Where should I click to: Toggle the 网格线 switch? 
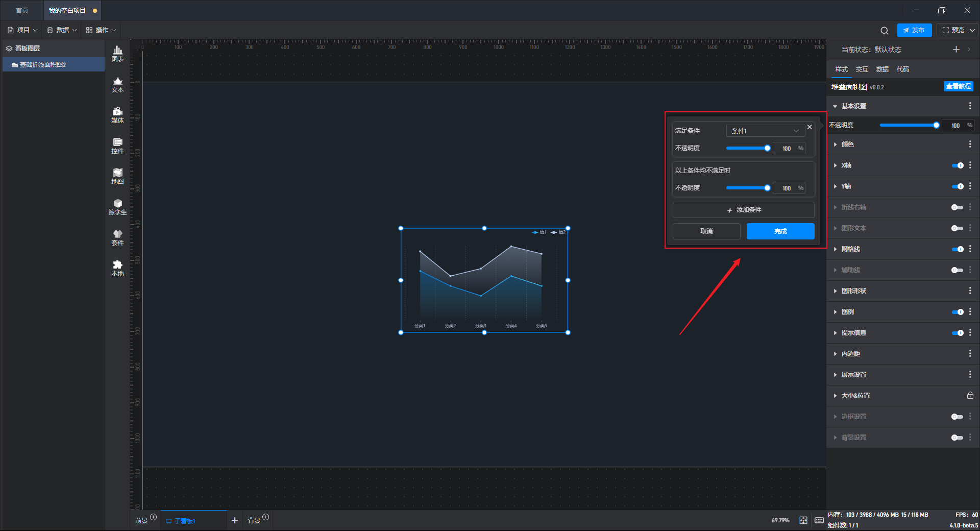(x=958, y=249)
